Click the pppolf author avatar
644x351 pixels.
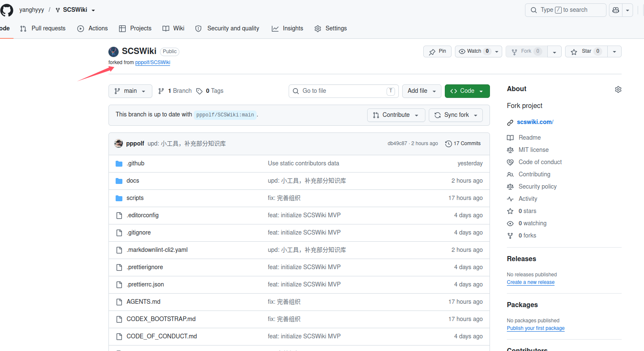point(119,143)
